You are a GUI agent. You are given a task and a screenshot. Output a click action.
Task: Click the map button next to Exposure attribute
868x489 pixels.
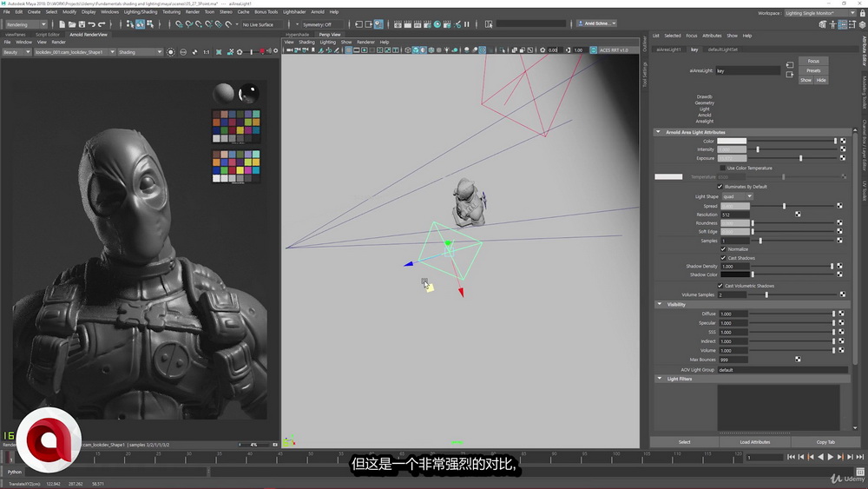click(843, 158)
